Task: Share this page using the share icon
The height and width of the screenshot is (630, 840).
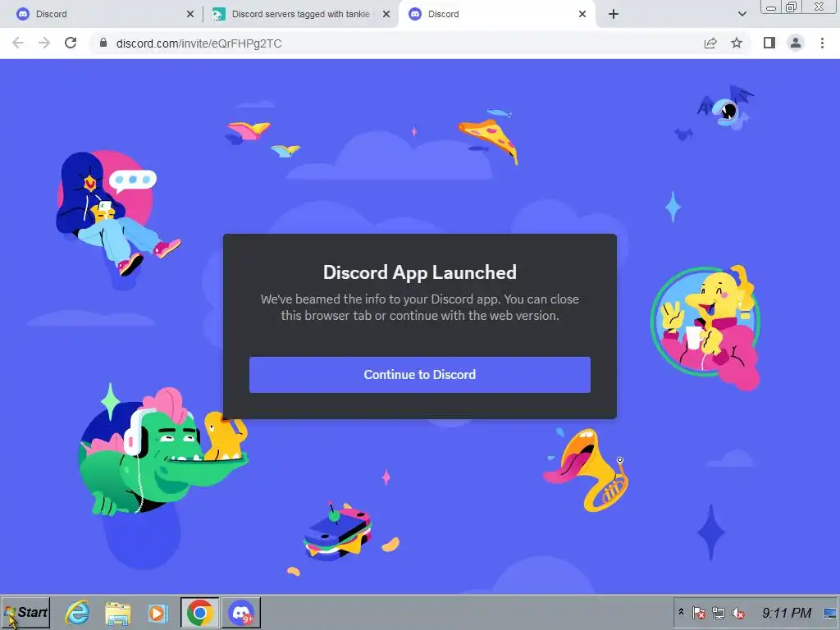Action: pyautogui.click(x=710, y=43)
